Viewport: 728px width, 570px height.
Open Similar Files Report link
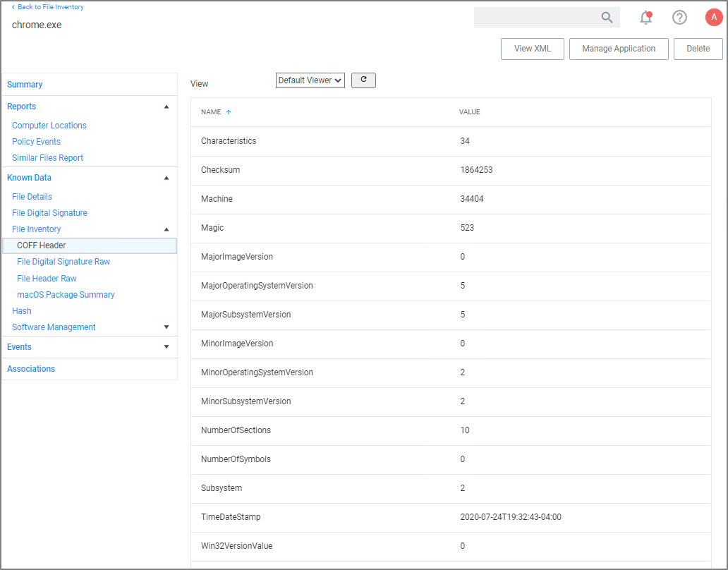coord(47,158)
